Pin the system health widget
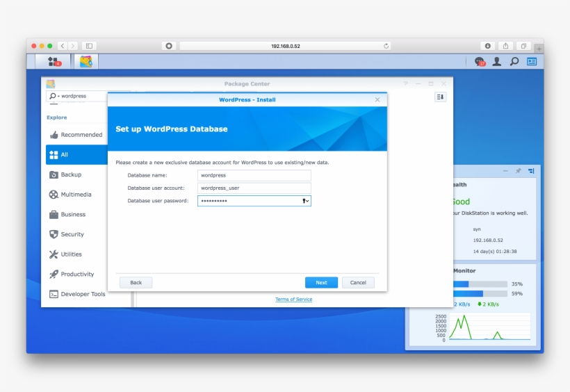Viewport: 570px width, 392px height. 518,171
